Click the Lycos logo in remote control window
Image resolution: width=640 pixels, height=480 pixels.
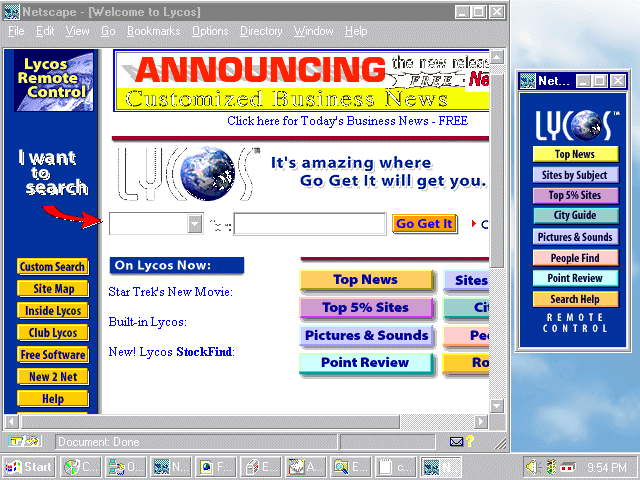[x=574, y=125]
